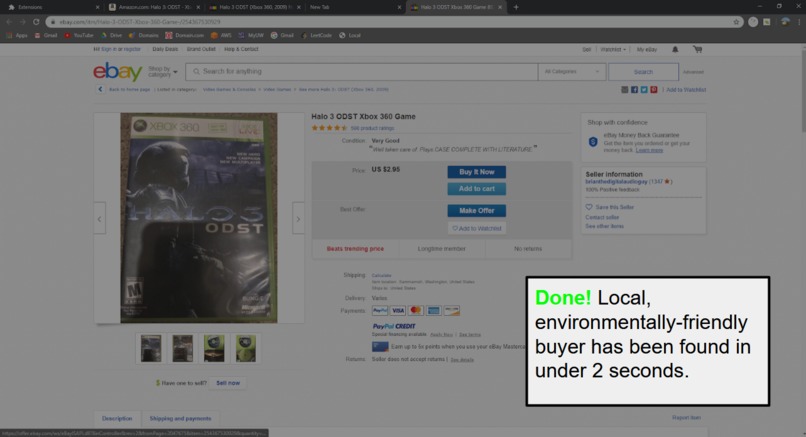
Task: Share the listing via email icon
Action: [x=625, y=89]
